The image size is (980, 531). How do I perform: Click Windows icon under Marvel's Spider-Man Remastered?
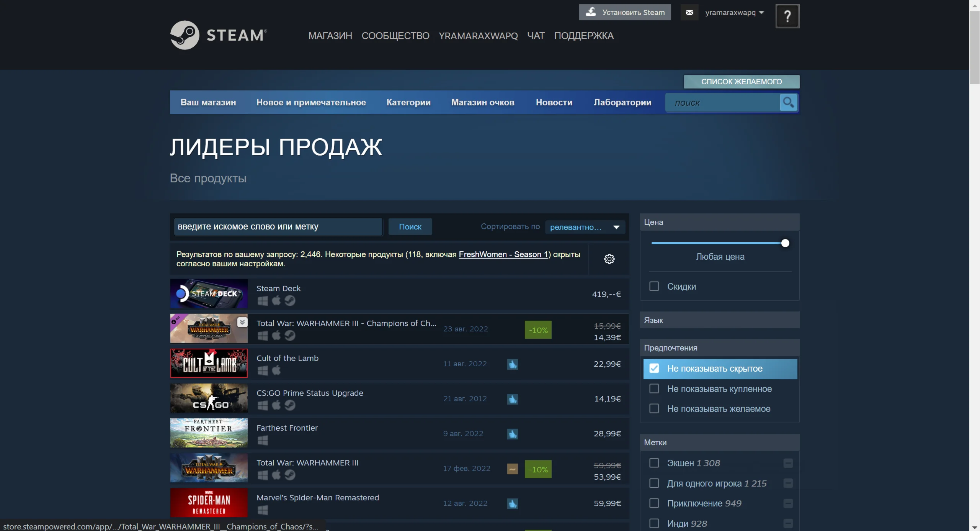pos(263,510)
